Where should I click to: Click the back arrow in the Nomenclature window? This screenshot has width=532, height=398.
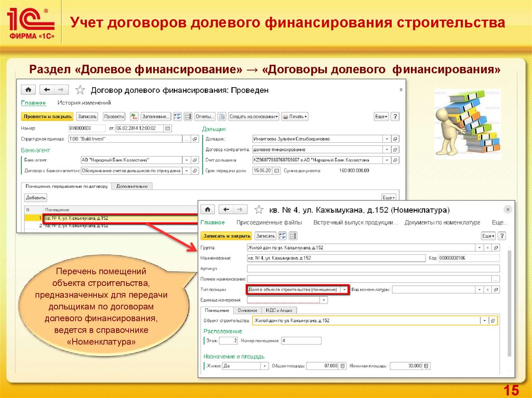click(x=226, y=210)
